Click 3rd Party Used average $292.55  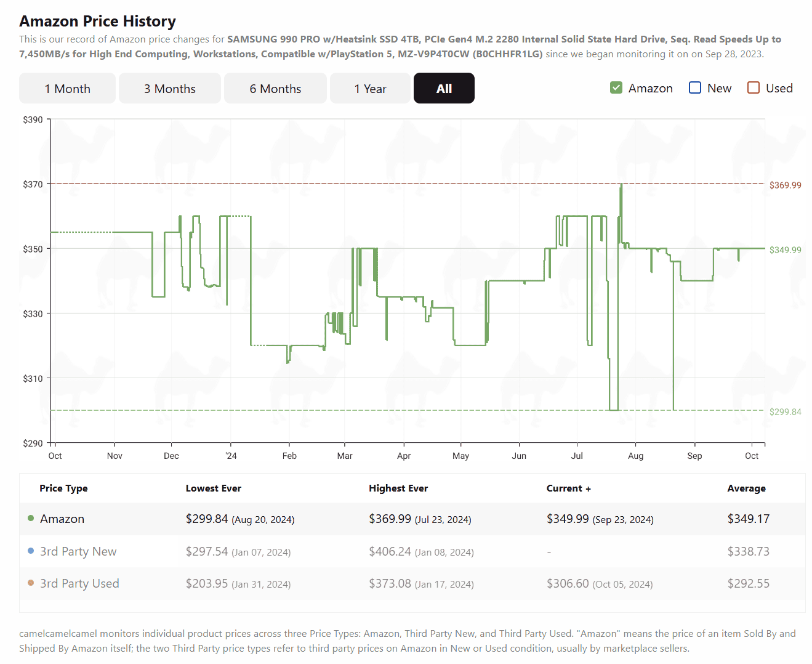point(749,583)
